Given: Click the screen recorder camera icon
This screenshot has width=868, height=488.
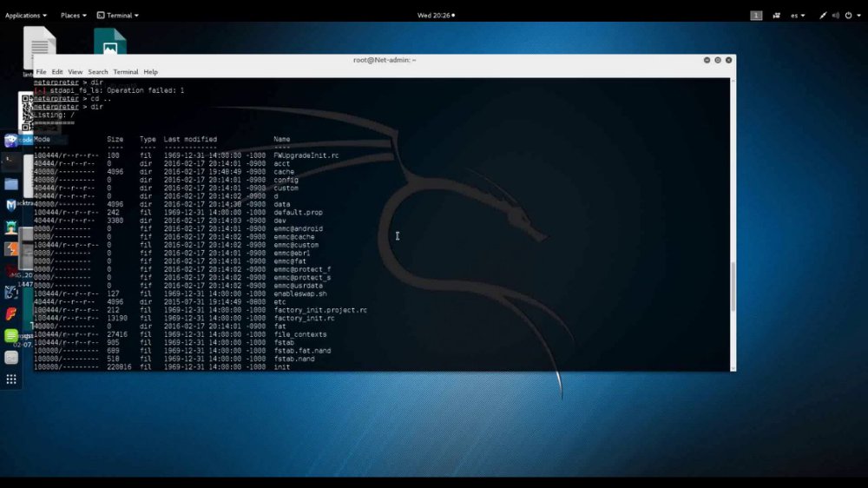Looking at the screenshot, I should (x=777, y=16).
